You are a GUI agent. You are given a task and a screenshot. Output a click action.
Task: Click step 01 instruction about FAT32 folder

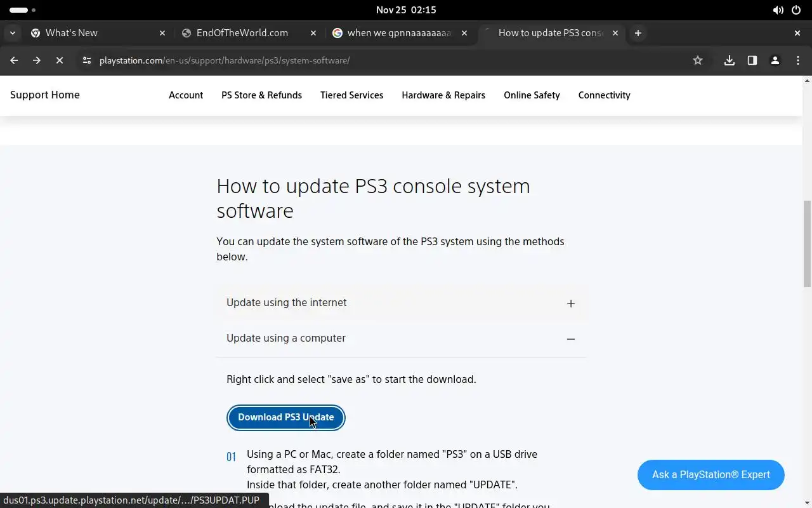click(392, 462)
